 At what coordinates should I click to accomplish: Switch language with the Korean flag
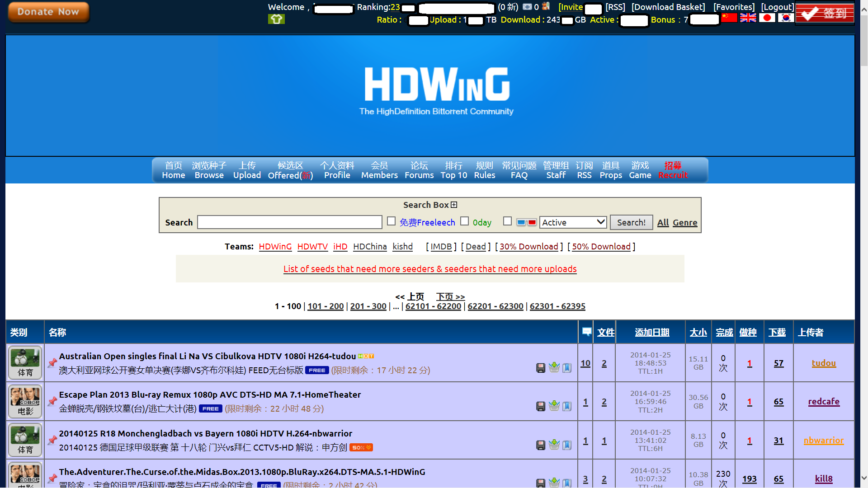coord(786,18)
